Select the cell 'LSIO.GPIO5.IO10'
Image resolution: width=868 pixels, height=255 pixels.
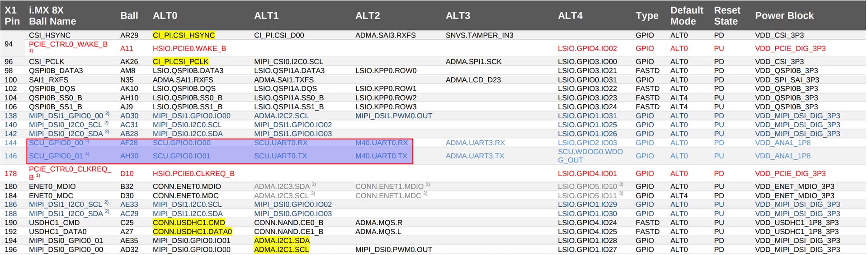point(587,186)
